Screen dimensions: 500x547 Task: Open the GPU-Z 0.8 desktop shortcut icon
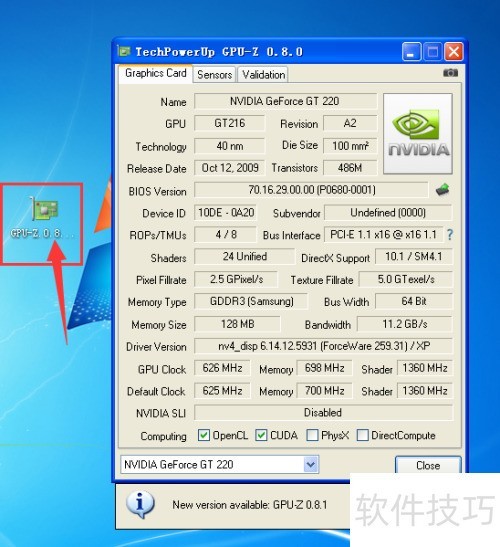pos(43,218)
